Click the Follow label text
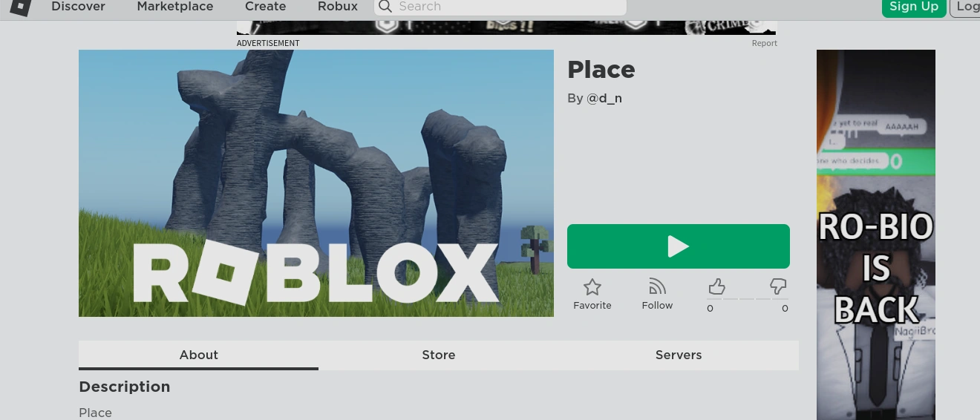Viewport: 980px width, 420px height. [x=657, y=306]
